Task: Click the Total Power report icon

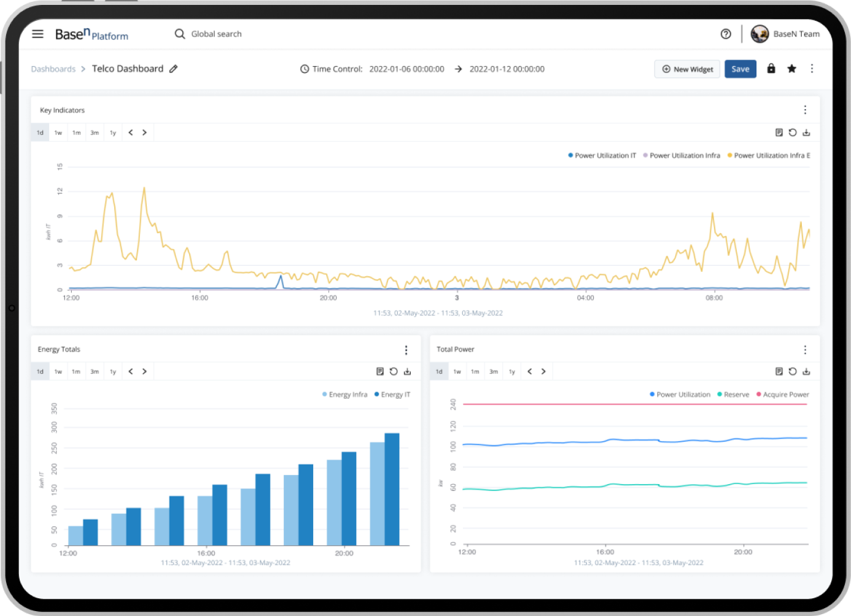Action: (779, 371)
